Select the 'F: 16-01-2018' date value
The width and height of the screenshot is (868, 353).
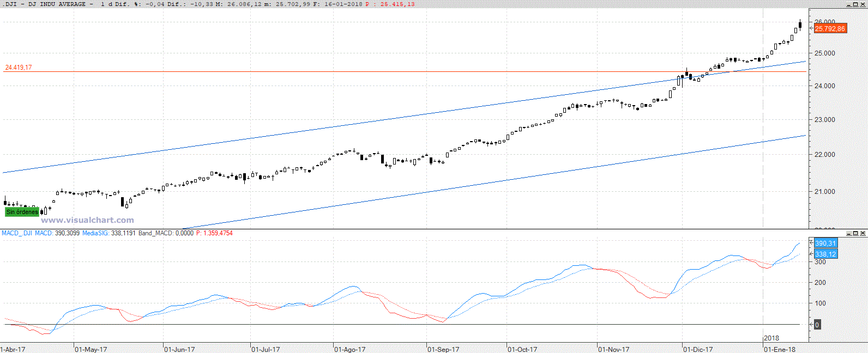[x=337, y=4]
